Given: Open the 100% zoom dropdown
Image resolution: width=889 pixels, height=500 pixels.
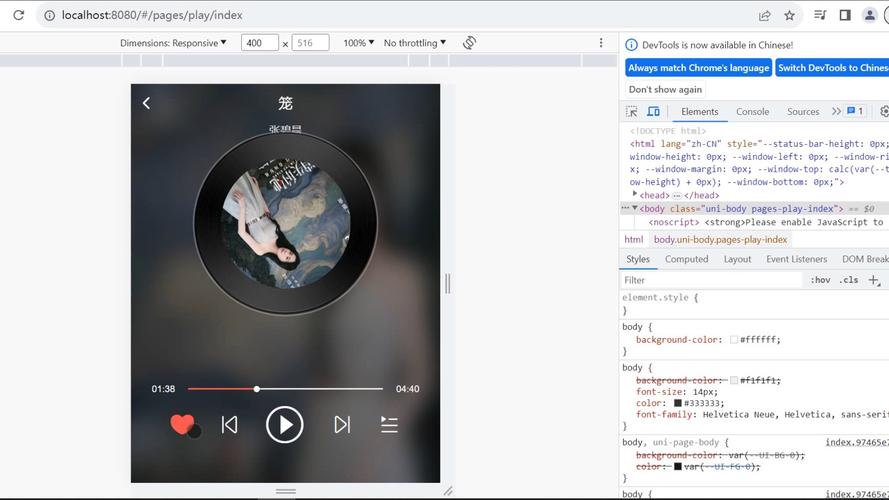Looking at the screenshot, I should tap(358, 43).
